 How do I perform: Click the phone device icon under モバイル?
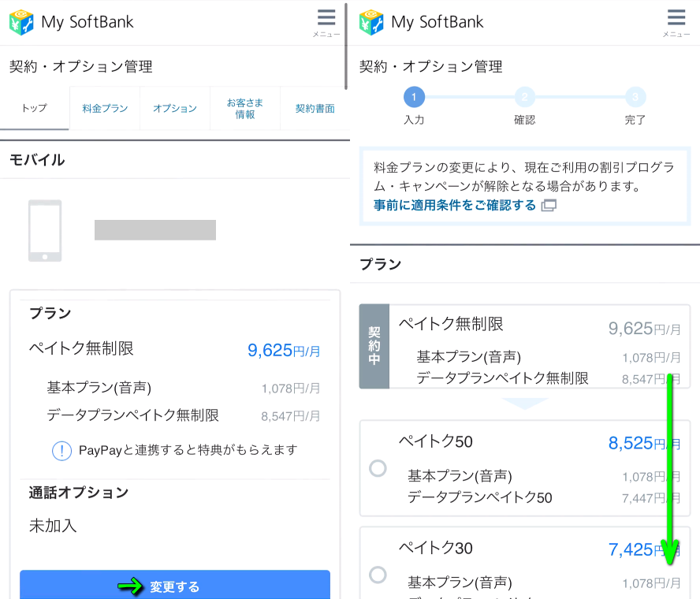coord(45,230)
